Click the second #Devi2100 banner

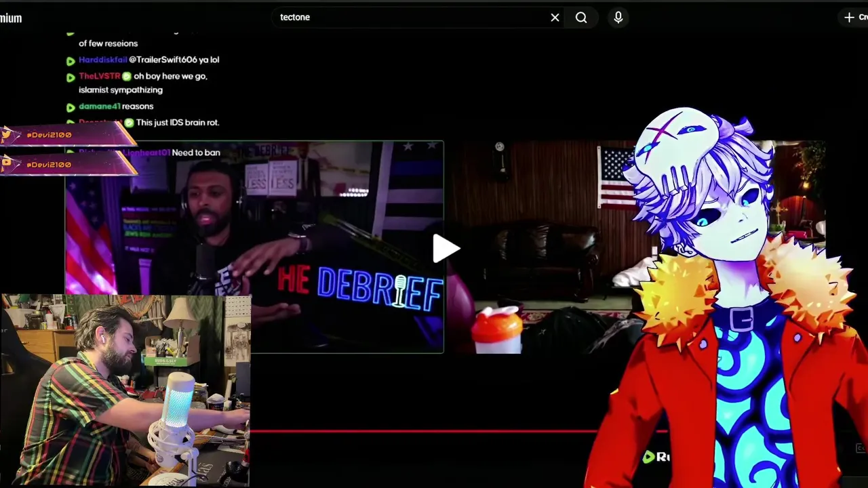[68, 165]
